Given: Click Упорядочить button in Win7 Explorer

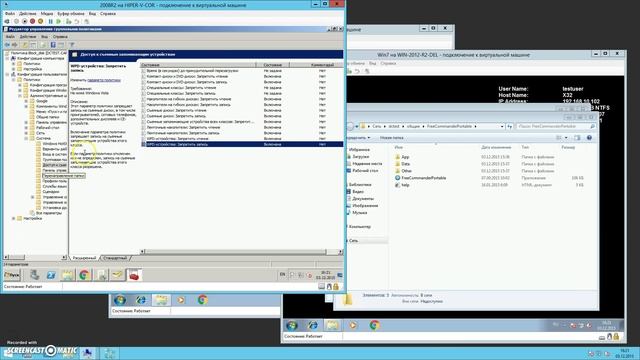Looking at the screenshot, I should [x=359, y=138].
